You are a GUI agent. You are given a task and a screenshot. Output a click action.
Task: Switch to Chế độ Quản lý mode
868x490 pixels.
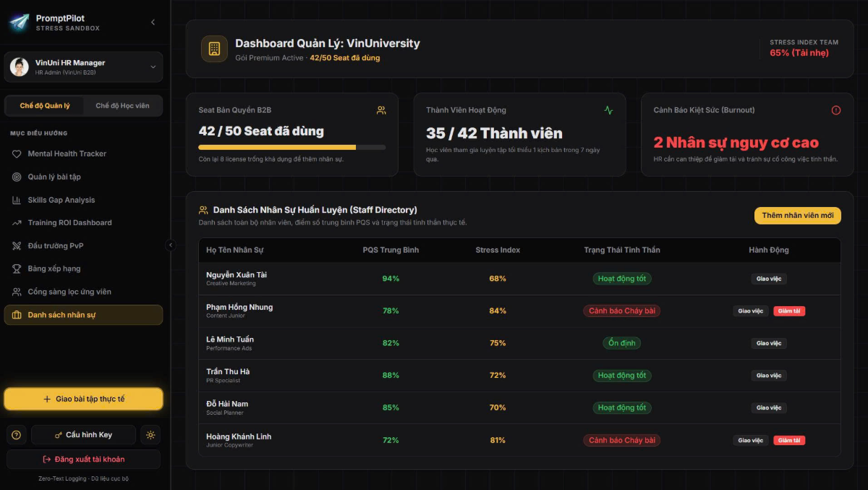coord(45,106)
